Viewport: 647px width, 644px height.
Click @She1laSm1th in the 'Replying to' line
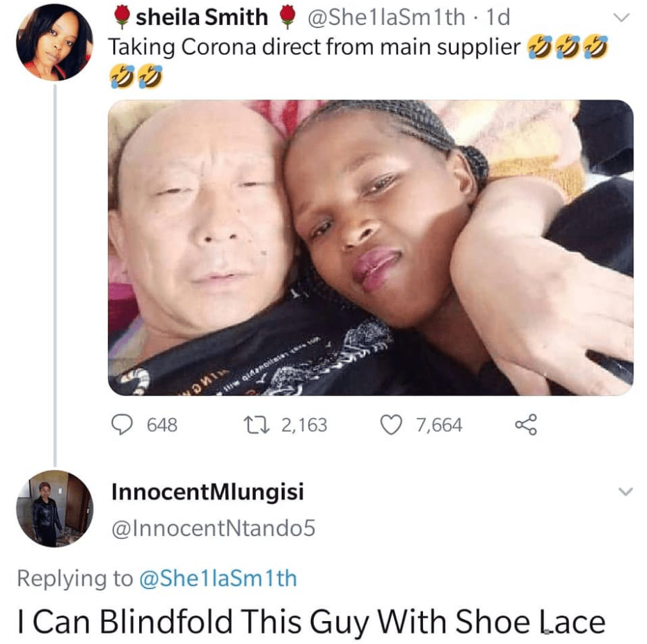[x=218, y=578]
